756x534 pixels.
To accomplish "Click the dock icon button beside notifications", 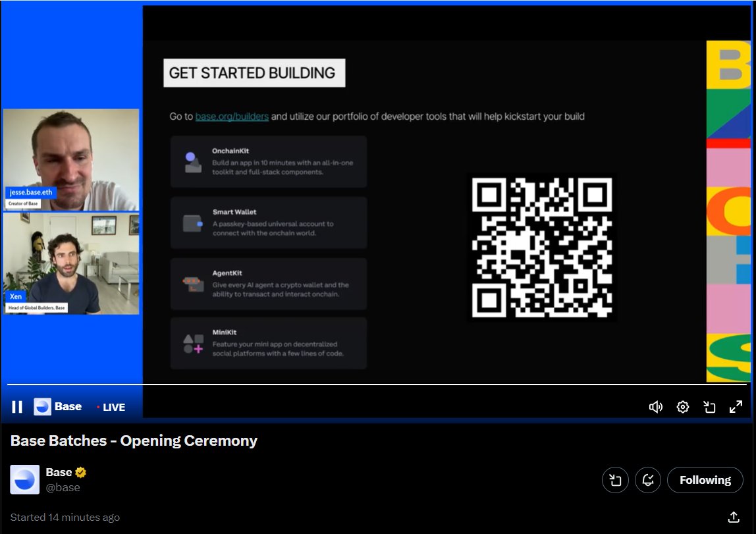I will pyautogui.click(x=615, y=480).
